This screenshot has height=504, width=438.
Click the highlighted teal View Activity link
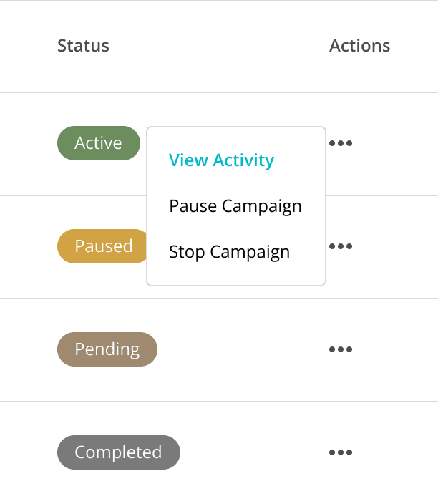coord(221,160)
